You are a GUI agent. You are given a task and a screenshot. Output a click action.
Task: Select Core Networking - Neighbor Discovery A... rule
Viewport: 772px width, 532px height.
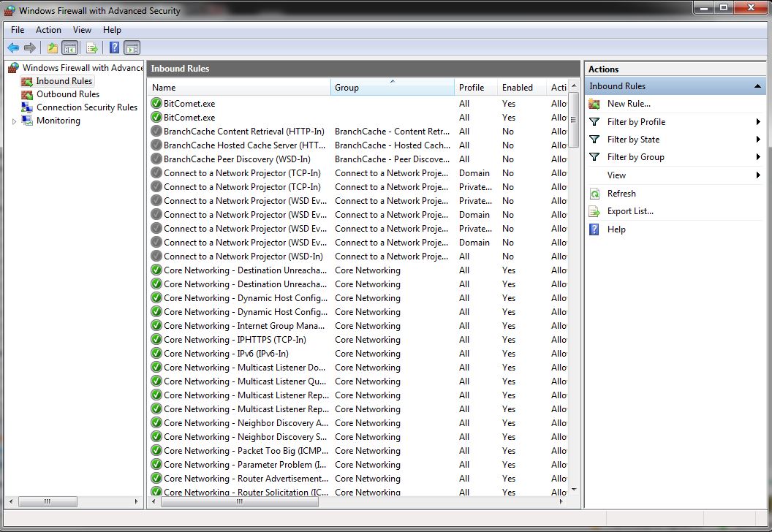pyautogui.click(x=357, y=423)
